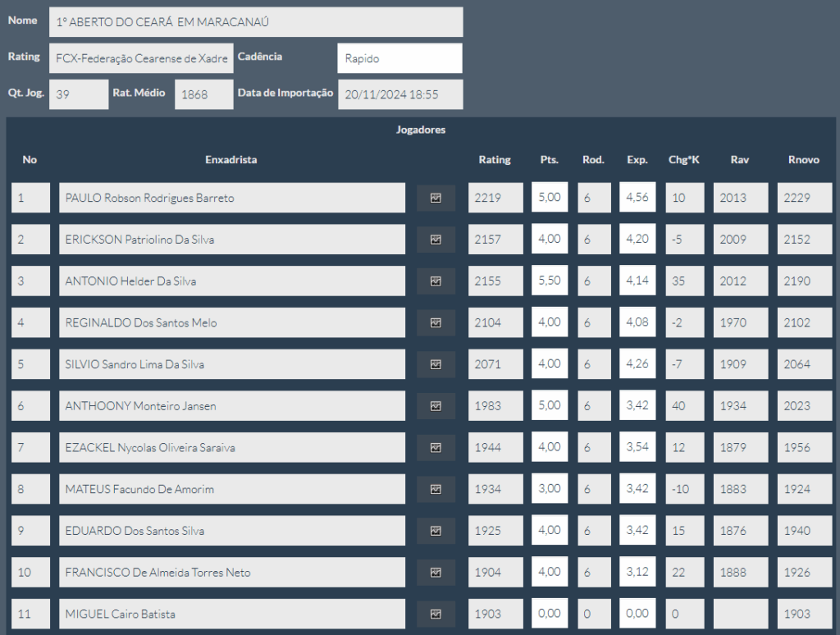Image resolution: width=840 pixels, height=635 pixels.
Task: Click chart icon for ERICKSON Patriolino Da Silva
Action: click(436, 240)
